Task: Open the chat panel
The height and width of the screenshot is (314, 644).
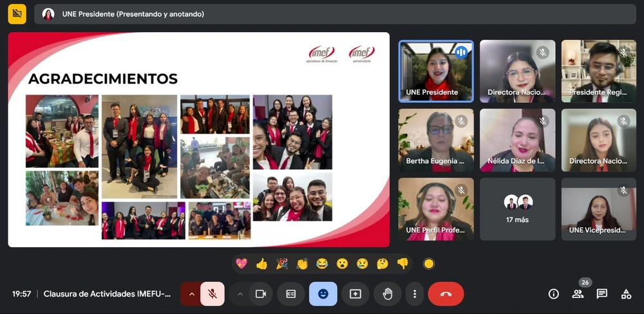Action: [x=601, y=294]
